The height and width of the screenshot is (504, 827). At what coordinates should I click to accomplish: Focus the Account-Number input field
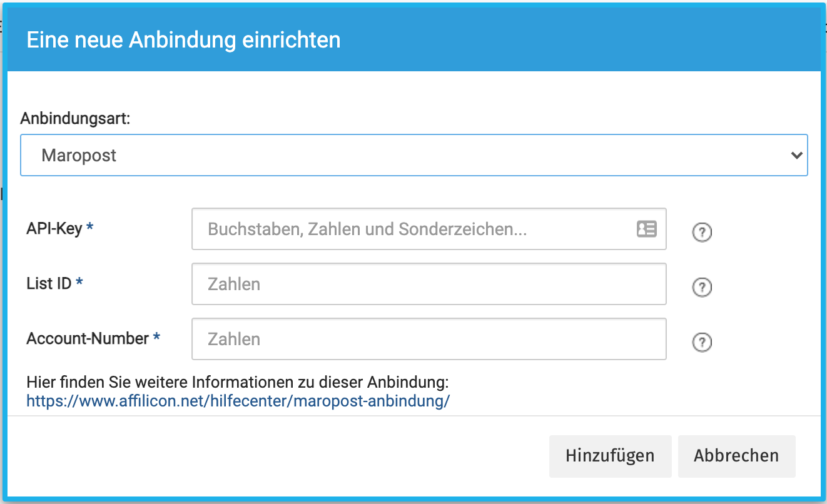click(429, 339)
